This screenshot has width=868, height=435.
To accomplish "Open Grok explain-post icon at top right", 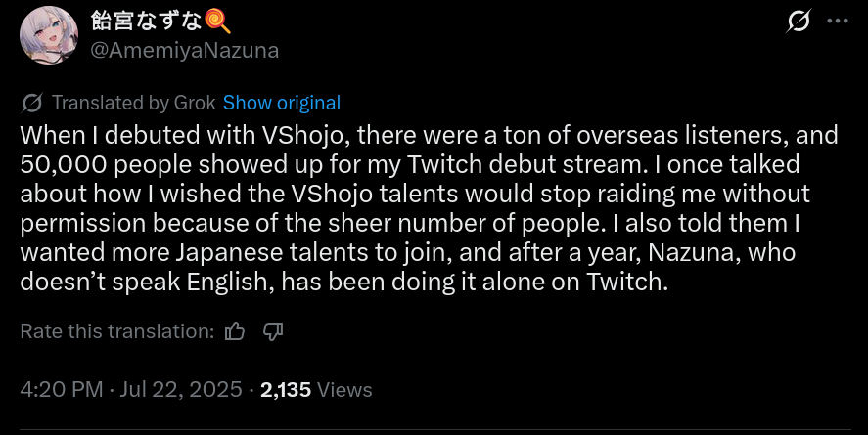I will pyautogui.click(x=799, y=21).
